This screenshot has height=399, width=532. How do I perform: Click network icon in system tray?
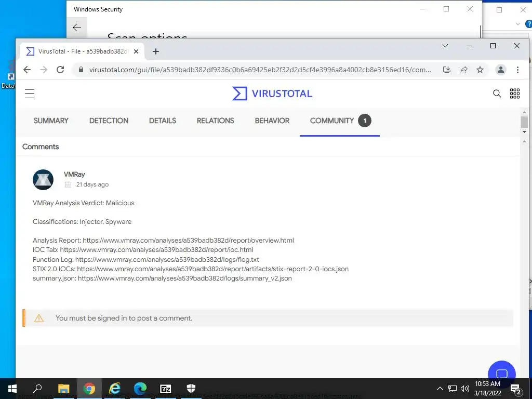[453, 389]
